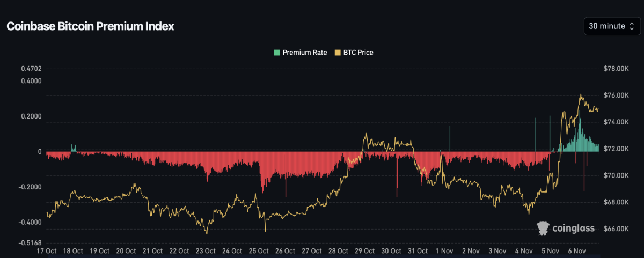Click the -0.5168 axis minimum label
The width and height of the screenshot is (644, 258).
click(31, 243)
